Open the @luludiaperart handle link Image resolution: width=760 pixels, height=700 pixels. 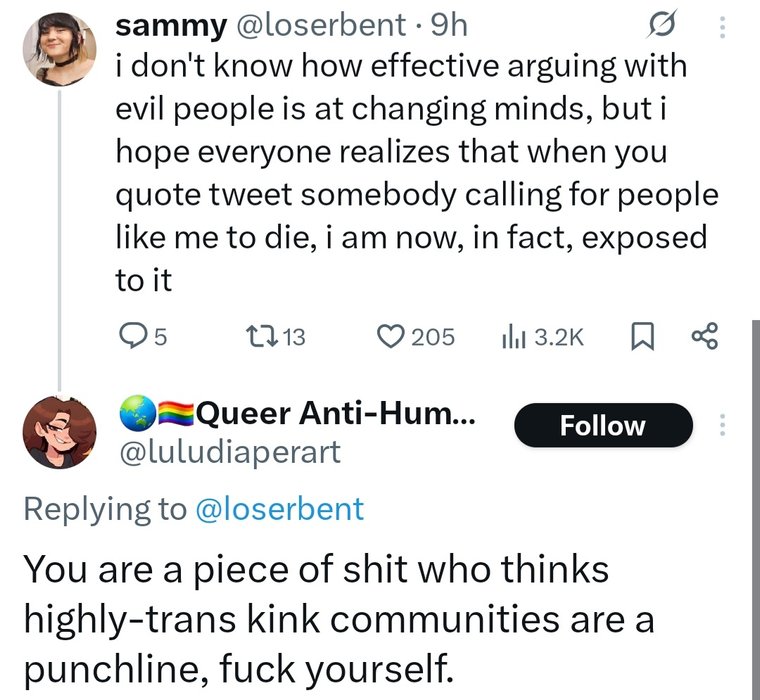click(x=229, y=452)
